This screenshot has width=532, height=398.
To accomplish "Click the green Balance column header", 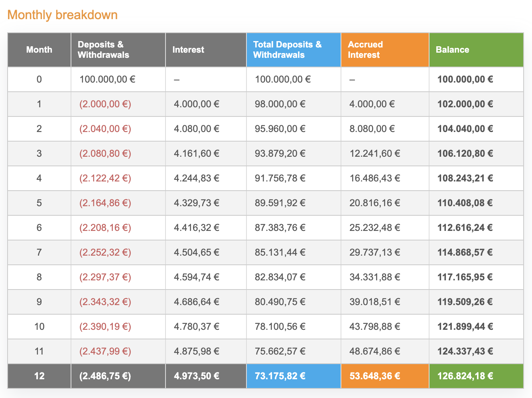I will [452, 50].
